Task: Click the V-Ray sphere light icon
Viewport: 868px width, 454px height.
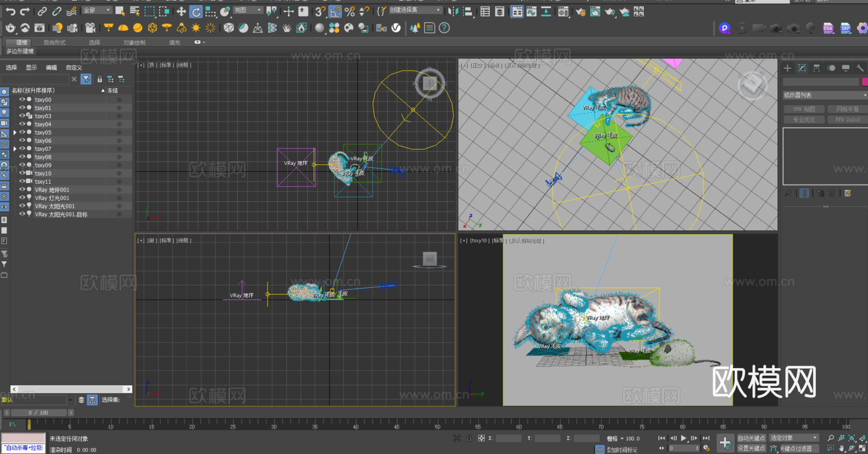Action: [137, 28]
